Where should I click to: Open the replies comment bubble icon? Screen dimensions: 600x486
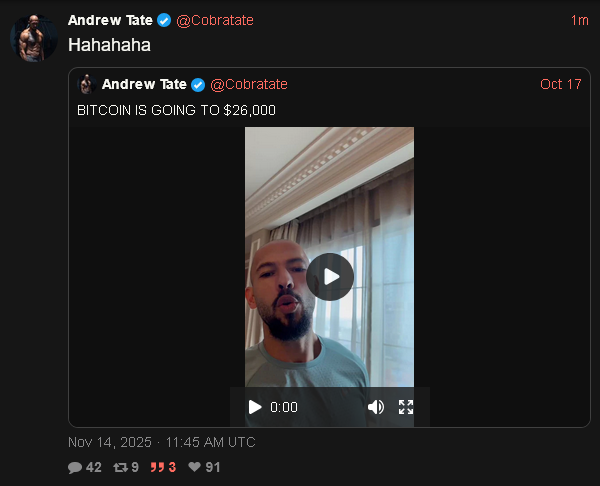[x=75, y=467]
